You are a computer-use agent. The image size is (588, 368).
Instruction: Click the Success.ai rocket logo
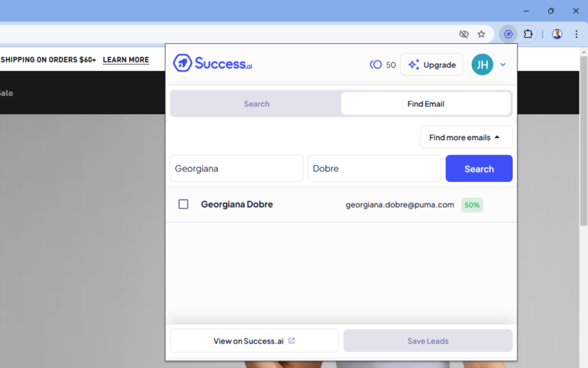point(182,63)
